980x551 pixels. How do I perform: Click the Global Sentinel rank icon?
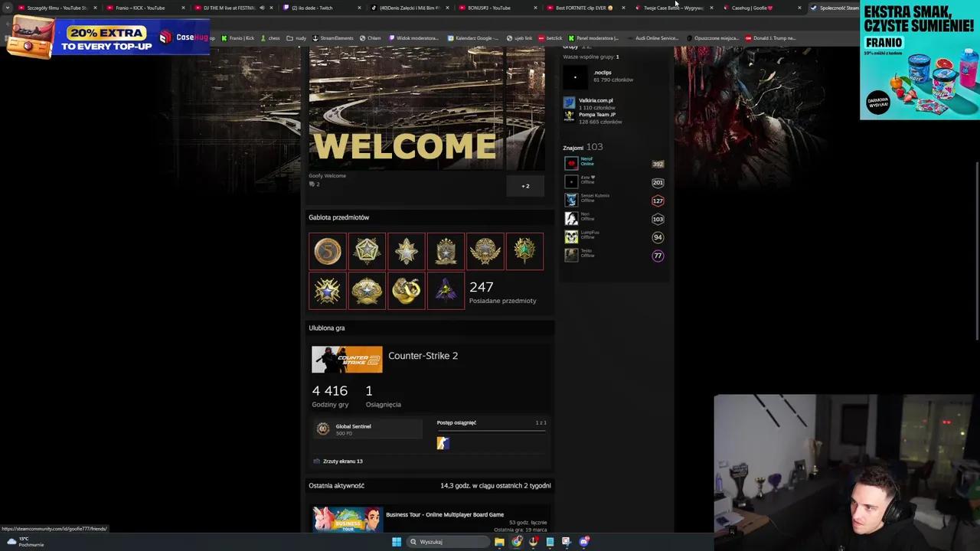tap(322, 429)
